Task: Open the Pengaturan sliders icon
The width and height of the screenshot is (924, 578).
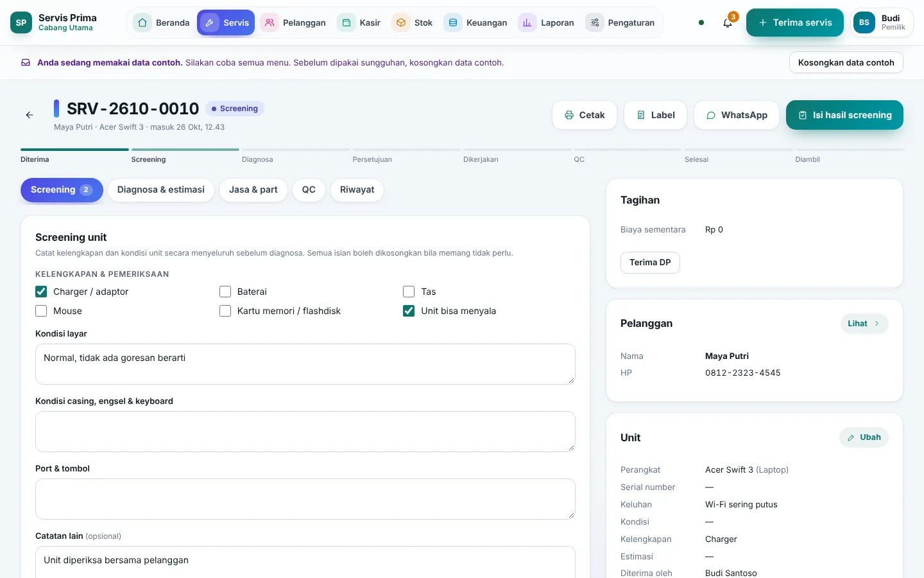Action: pyautogui.click(x=595, y=22)
